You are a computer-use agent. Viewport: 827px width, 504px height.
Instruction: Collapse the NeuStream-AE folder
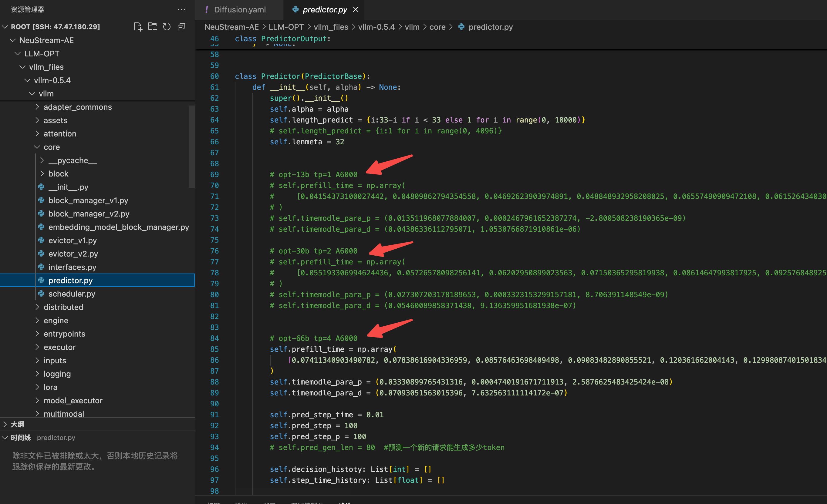(x=13, y=40)
